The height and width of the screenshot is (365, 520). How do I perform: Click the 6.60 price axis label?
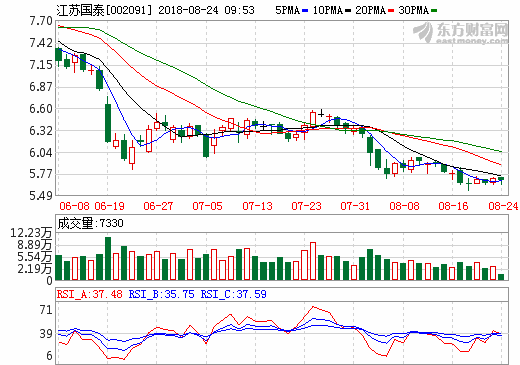(x=41, y=109)
